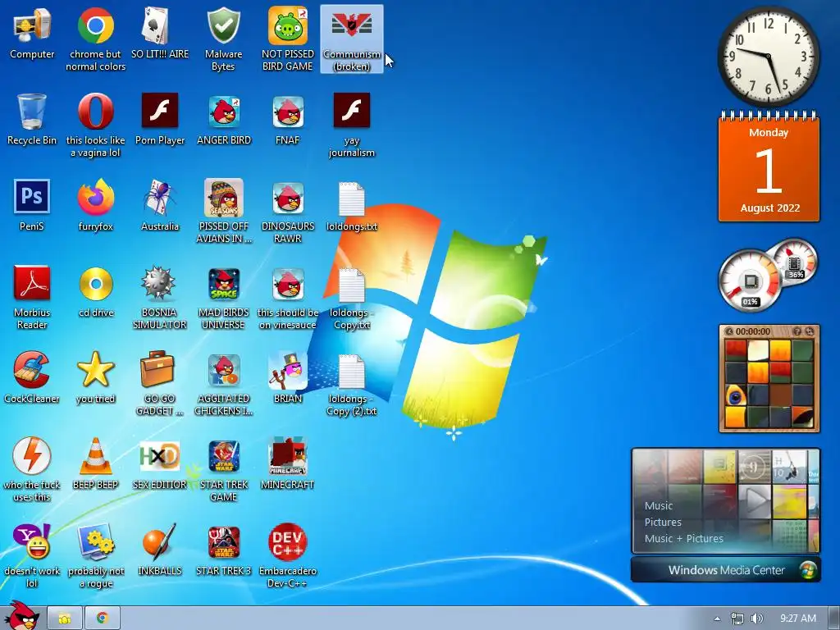
Task: Select Pictures in Media Center gadget
Action: click(663, 523)
